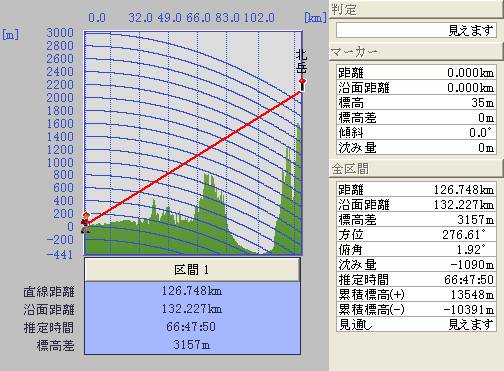Click 累積標高(+) value 13548m
Image resolution: width=504 pixels, height=371 pixels.
click(472, 294)
